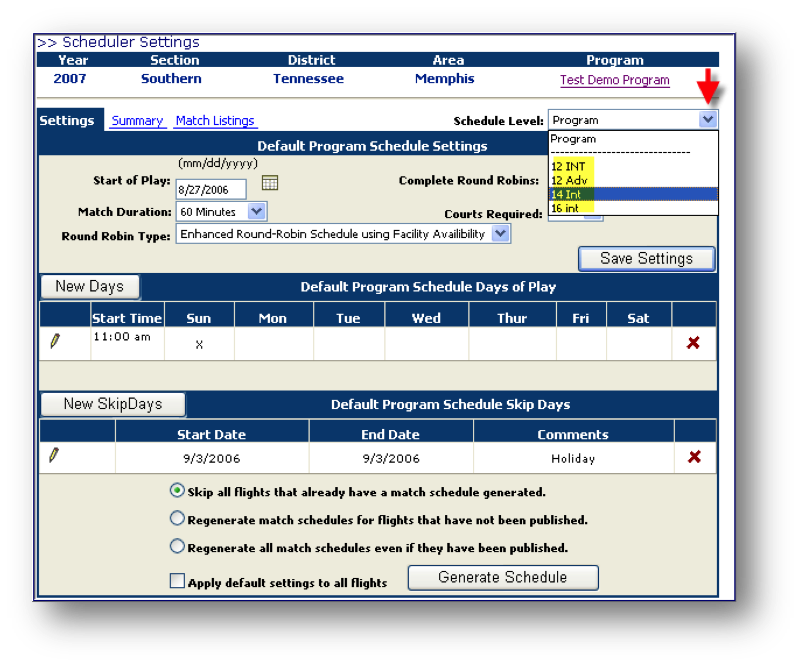Edit the 11:00 am days of play row
801x667 pixels.
55,341
